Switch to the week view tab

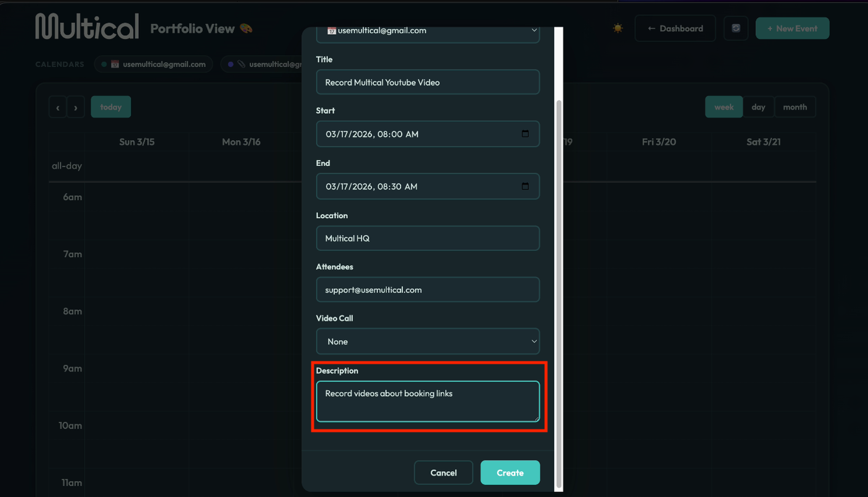(x=724, y=107)
